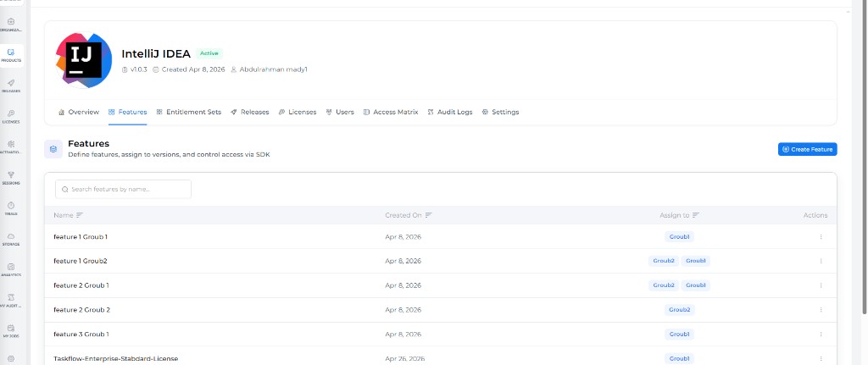Click the Features section stack icon

[53, 149]
